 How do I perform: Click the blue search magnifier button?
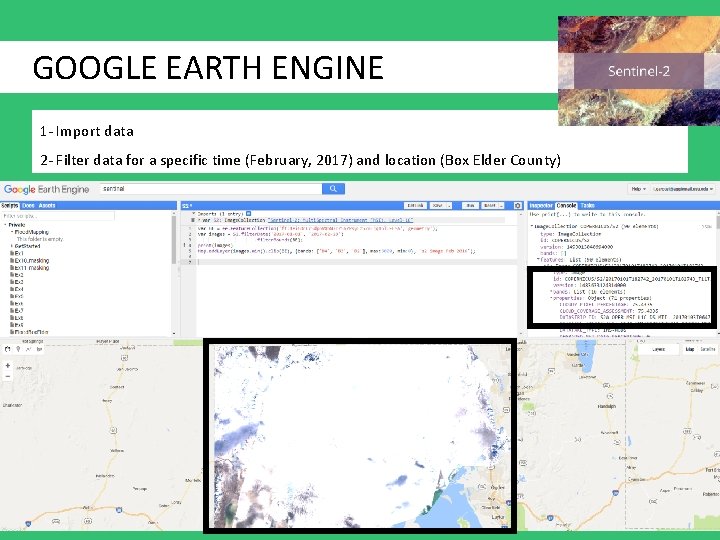pyautogui.click(x=333, y=189)
